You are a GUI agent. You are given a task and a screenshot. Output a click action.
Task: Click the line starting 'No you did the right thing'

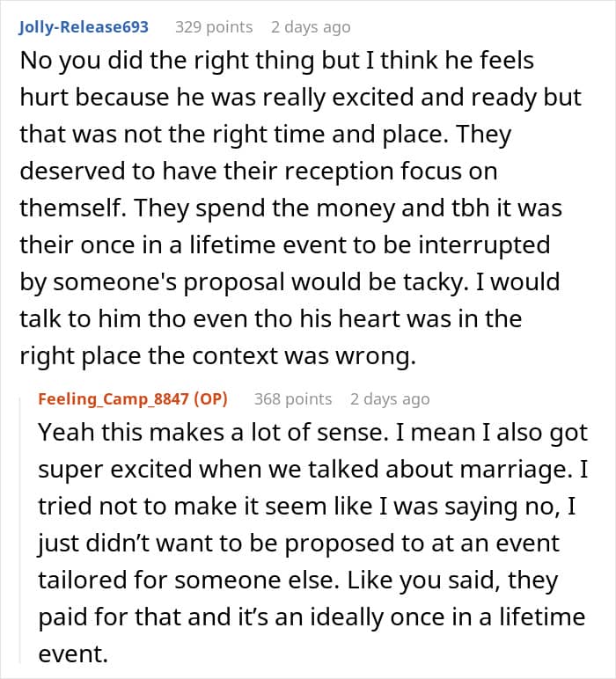(x=277, y=61)
